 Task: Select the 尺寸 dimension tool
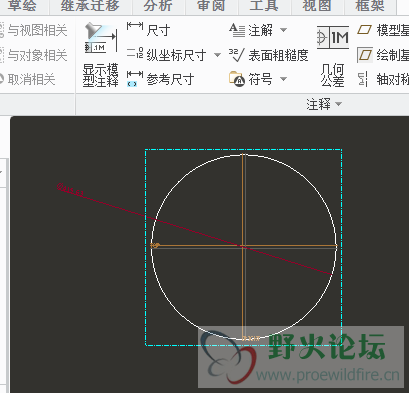point(148,30)
